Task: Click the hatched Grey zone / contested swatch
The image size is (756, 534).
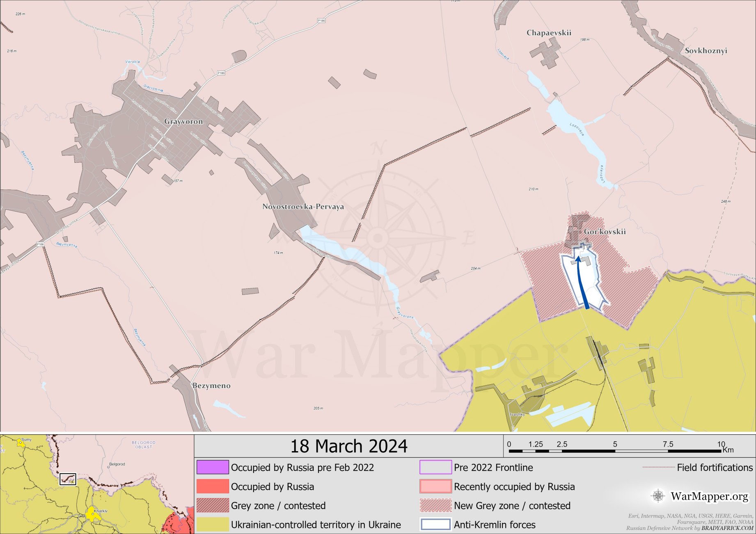Action: (x=213, y=505)
